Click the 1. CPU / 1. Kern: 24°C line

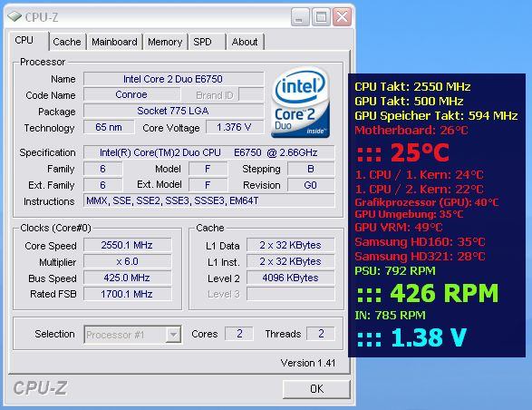tap(419, 174)
